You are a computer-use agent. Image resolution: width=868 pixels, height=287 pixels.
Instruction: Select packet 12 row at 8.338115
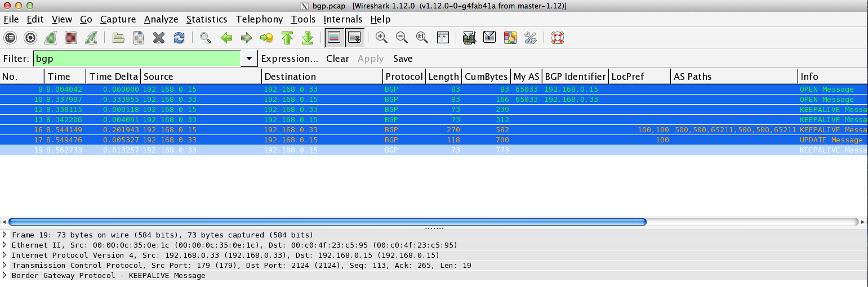coord(434,109)
